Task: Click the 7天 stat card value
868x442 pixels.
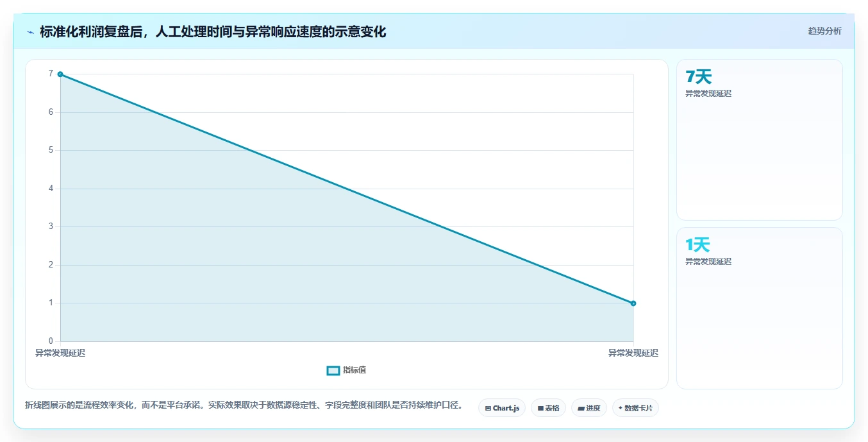Action: coord(699,77)
